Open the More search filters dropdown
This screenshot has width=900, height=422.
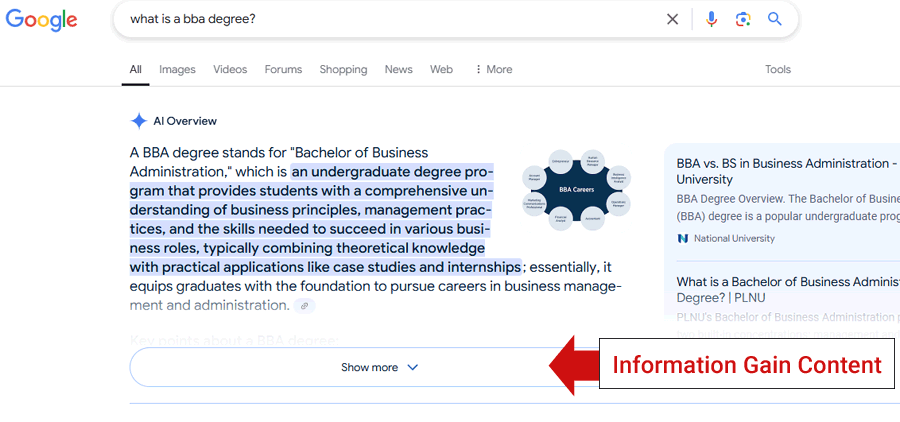pyautogui.click(x=493, y=69)
